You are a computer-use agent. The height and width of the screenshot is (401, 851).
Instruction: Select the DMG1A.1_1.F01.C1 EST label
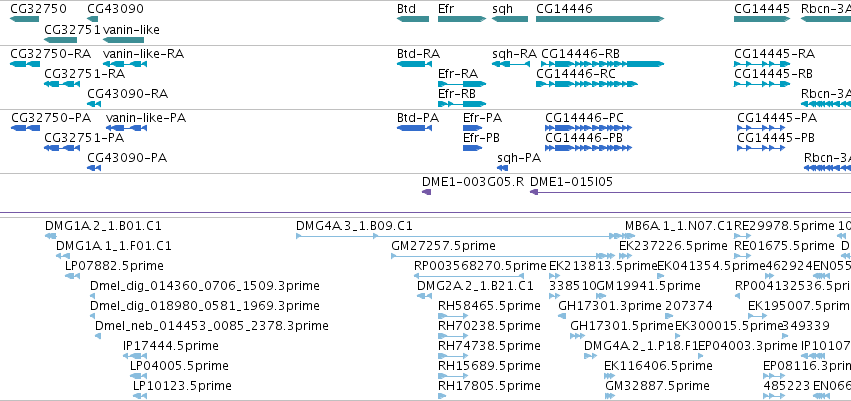[113, 246]
